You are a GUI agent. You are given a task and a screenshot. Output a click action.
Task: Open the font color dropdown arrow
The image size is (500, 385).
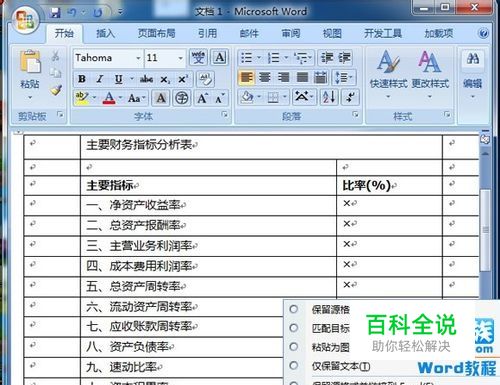[120, 98]
